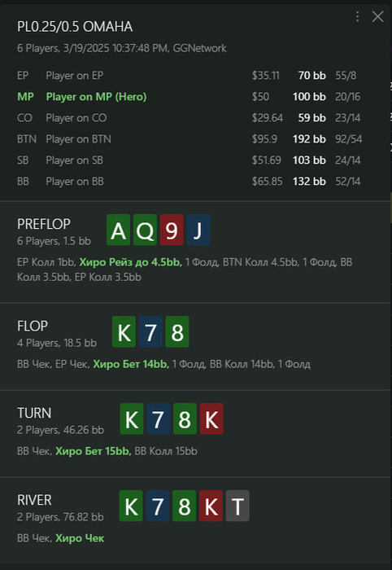Click the PL0.25/0.5 OMAHA title

(75, 27)
